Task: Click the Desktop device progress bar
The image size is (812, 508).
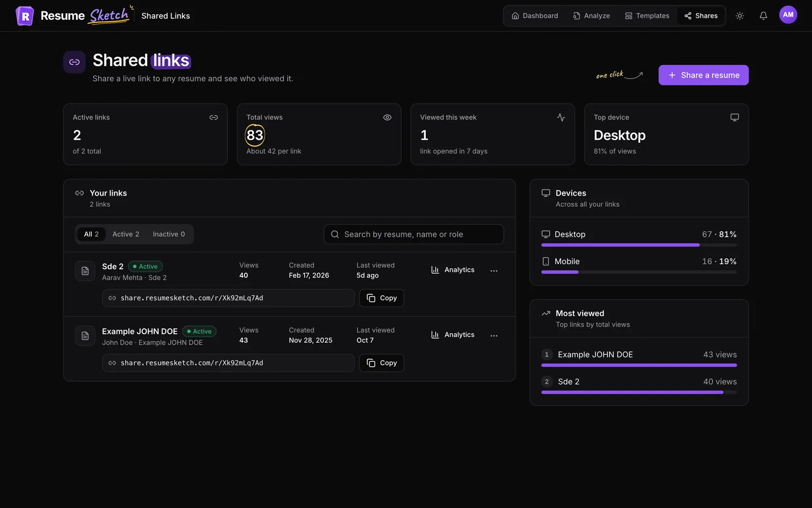Action: [x=639, y=245]
